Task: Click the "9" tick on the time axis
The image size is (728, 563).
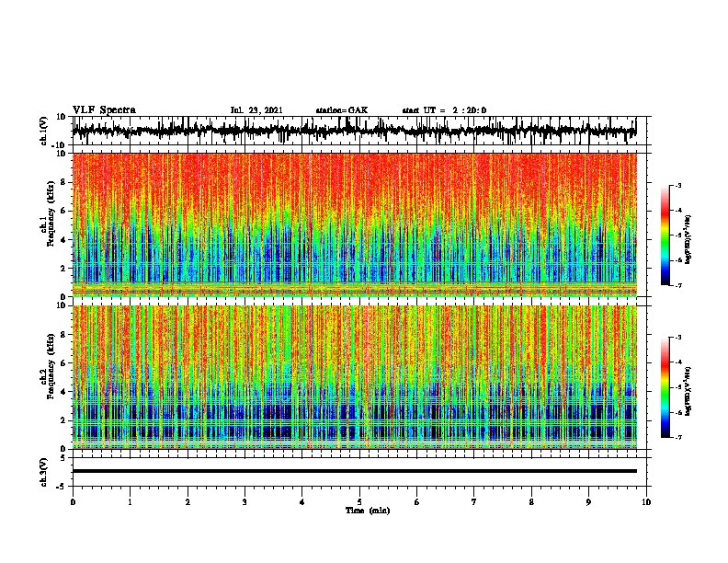Action: 588,502
